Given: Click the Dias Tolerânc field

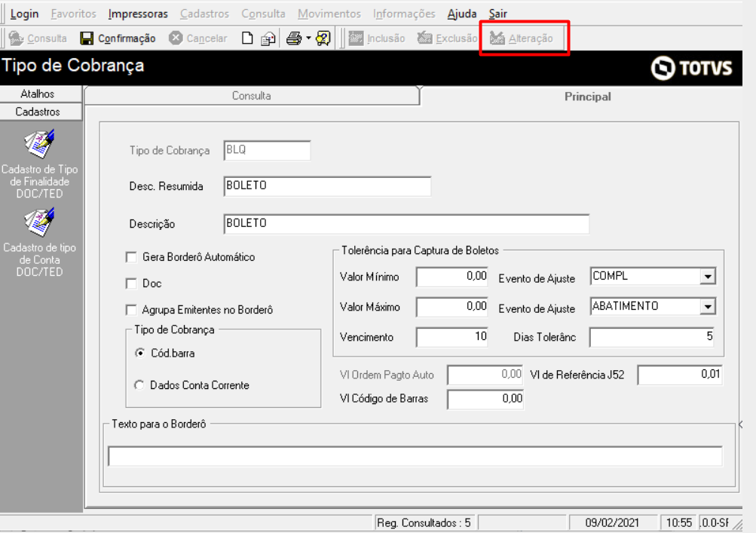Looking at the screenshot, I should click(652, 337).
